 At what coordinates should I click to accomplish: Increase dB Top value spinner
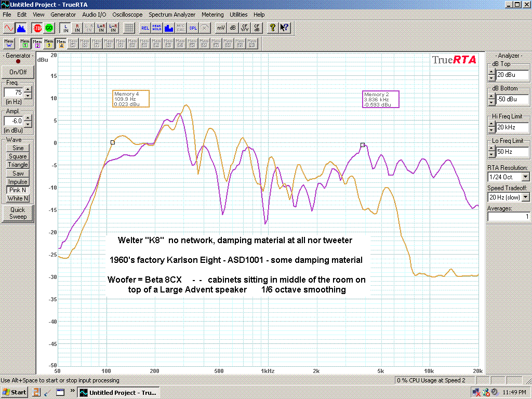pyautogui.click(x=491, y=72)
